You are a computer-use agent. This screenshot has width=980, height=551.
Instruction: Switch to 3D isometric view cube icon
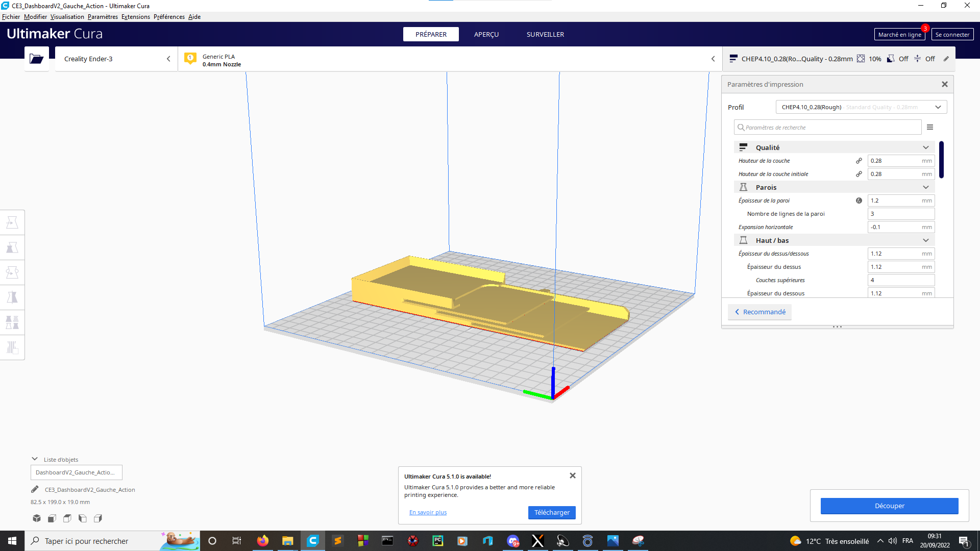(x=37, y=518)
